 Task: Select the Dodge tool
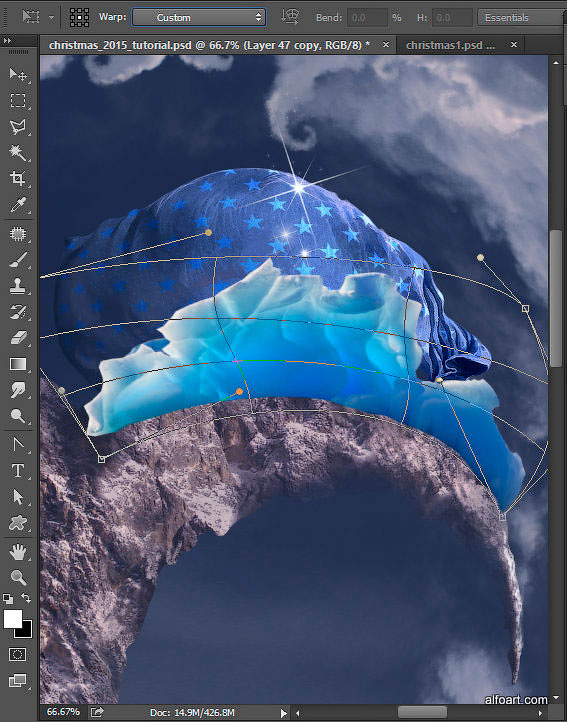point(18,415)
